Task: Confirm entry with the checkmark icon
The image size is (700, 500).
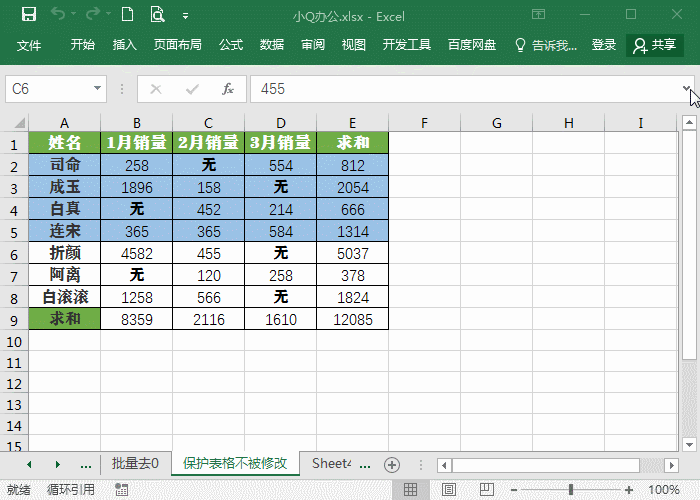Action: click(x=192, y=89)
